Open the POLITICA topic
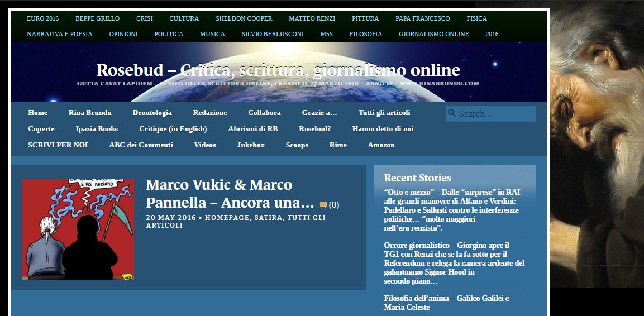The width and height of the screenshot is (644, 316). click(x=169, y=34)
